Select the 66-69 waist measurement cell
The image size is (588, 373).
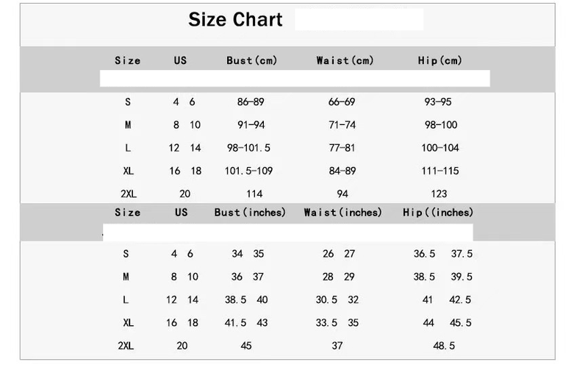(x=342, y=102)
